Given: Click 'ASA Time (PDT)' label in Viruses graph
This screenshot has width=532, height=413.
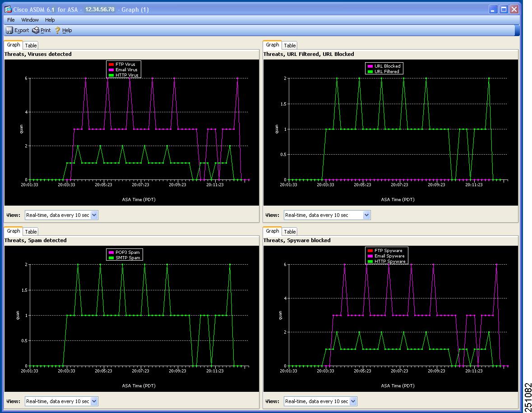Looking at the screenshot, I should [x=139, y=199].
